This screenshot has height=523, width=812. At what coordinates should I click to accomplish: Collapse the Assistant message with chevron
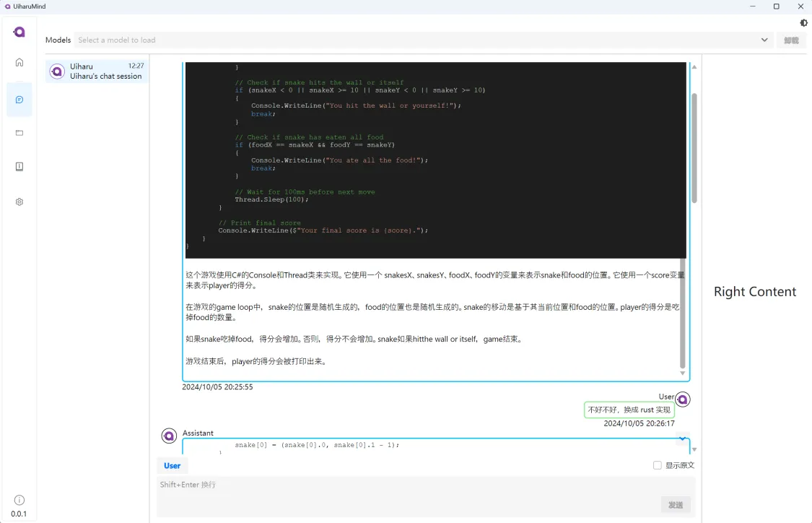point(682,438)
